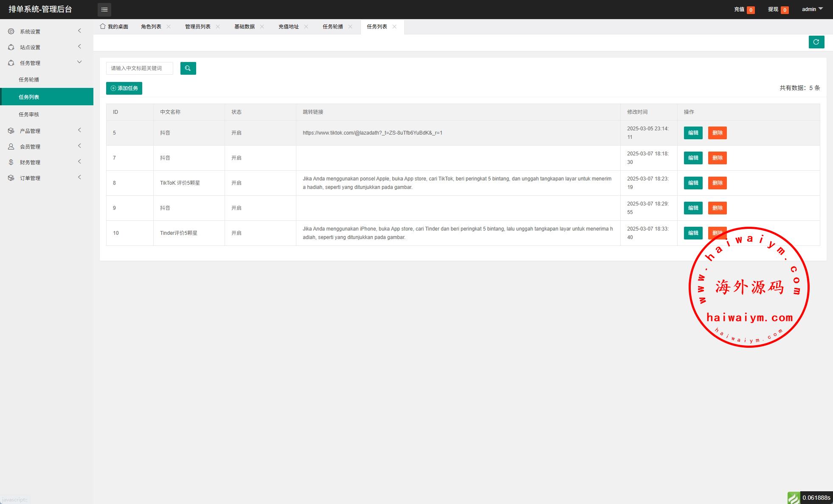Click the 添加任务 button
This screenshot has width=833, height=504.
pos(124,88)
